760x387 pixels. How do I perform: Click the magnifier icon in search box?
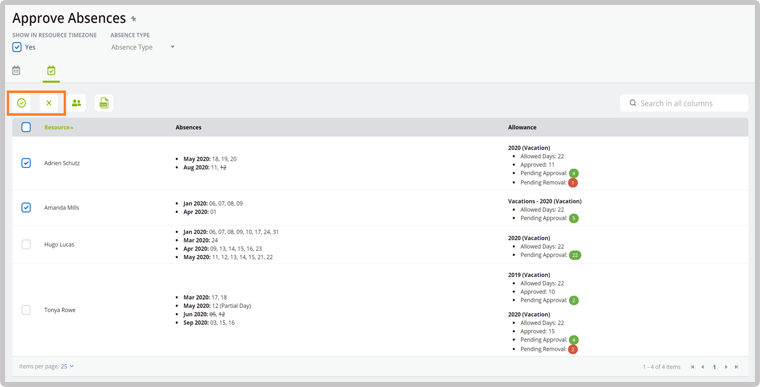click(633, 103)
